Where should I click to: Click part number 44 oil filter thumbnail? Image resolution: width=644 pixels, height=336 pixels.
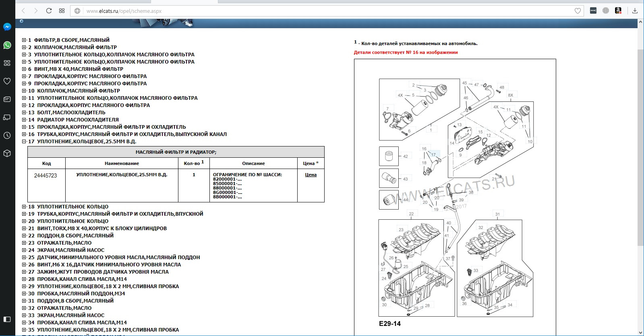389,200
